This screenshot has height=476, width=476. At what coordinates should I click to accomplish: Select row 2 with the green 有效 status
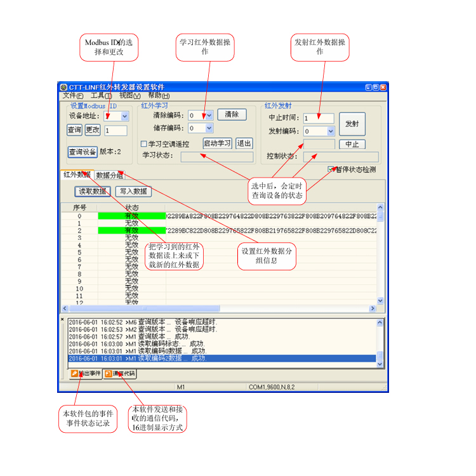pos(131,230)
